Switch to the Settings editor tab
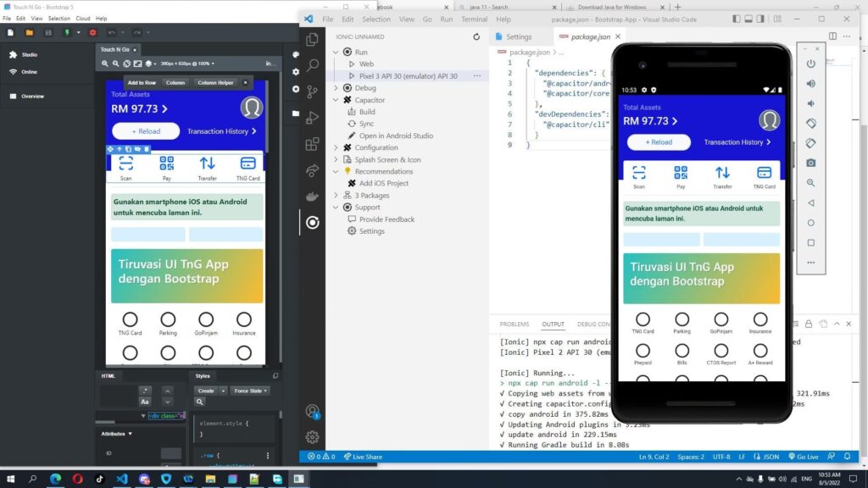Screen dimensions: 868x488 click(518, 37)
